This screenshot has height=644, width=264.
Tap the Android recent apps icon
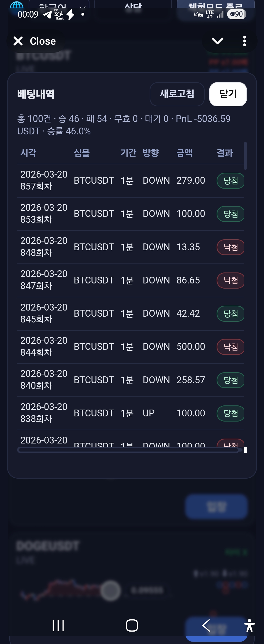point(58,625)
